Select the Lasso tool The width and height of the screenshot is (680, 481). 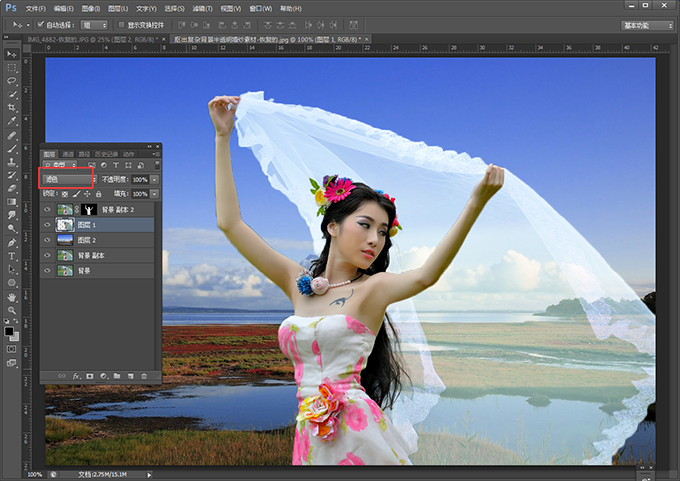tap(12, 81)
